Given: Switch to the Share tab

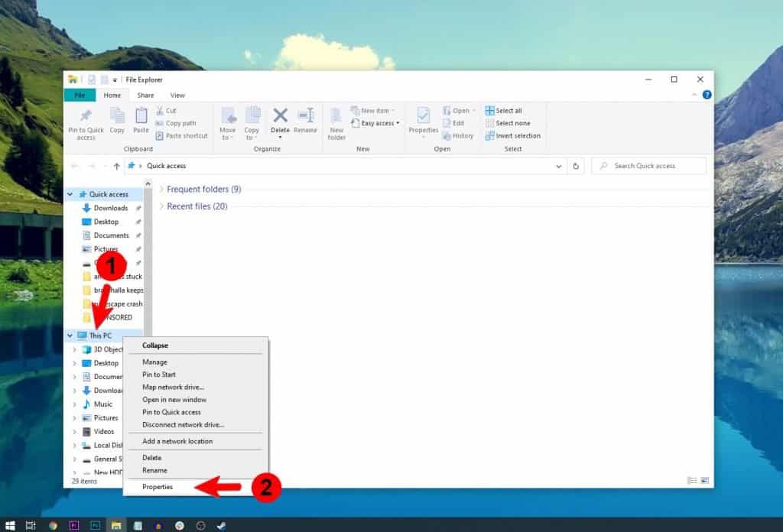Looking at the screenshot, I should click(145, 96).
